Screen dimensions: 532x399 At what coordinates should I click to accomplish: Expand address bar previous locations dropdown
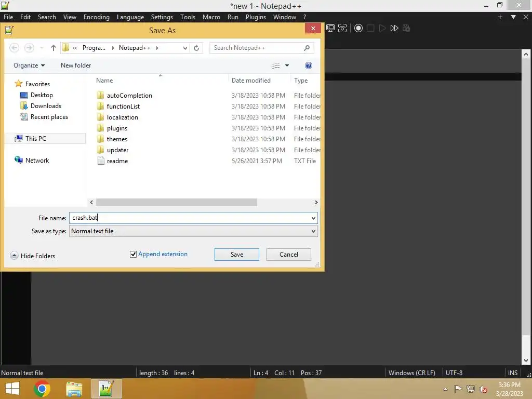point(185,48)
